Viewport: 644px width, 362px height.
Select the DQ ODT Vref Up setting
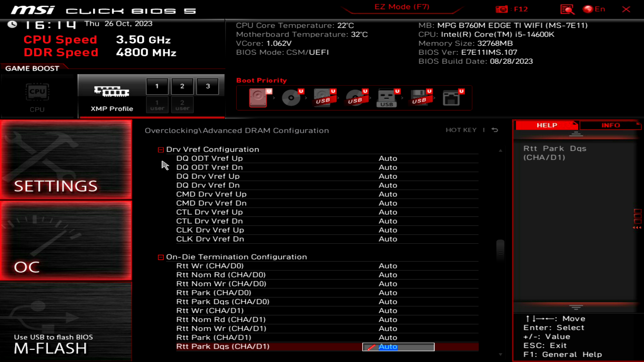[209, 159]
